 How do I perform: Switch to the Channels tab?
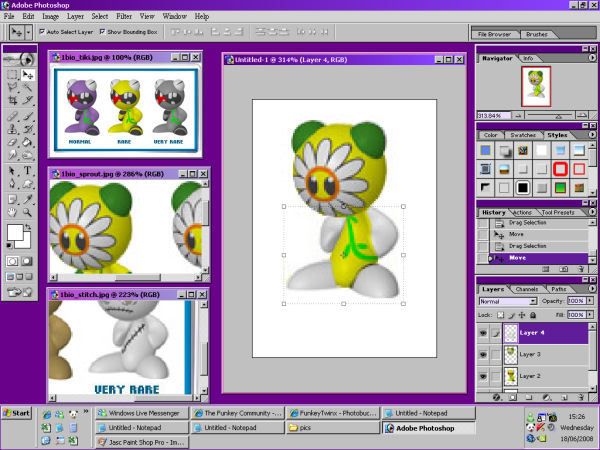(527, 289)
